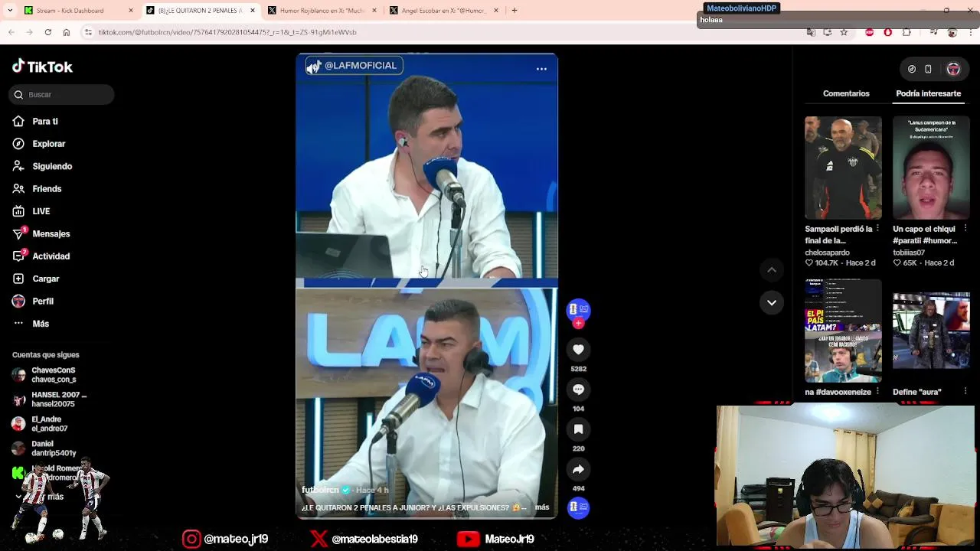Click the get-app phone icon in header

[x=928, y=69]
